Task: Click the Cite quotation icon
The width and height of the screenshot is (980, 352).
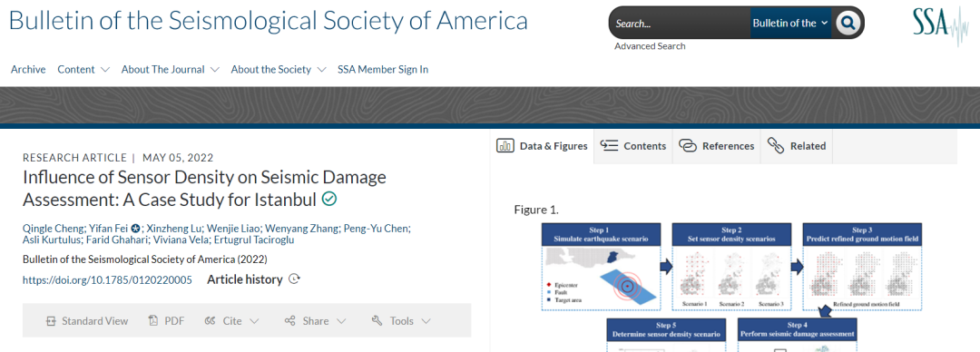Action: [x=210, y=321]
